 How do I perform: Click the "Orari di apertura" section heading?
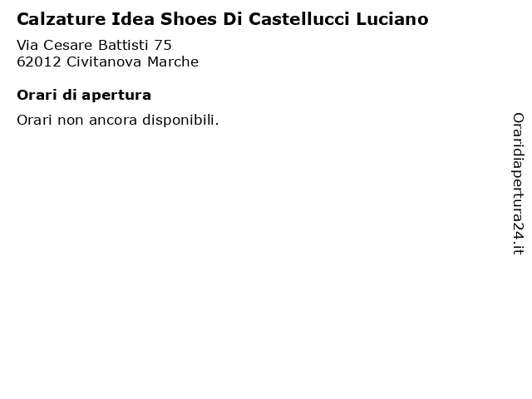(x=84, y=96)
